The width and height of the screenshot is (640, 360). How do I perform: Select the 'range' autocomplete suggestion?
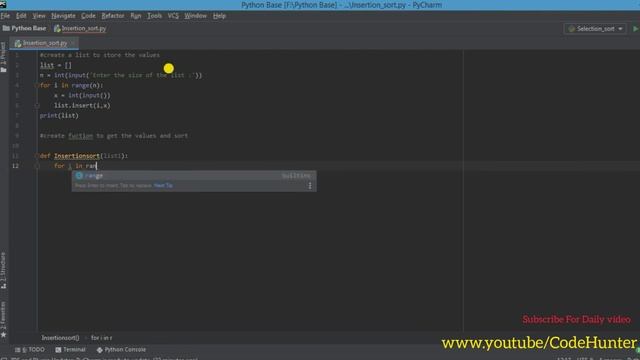click(194, 176)
